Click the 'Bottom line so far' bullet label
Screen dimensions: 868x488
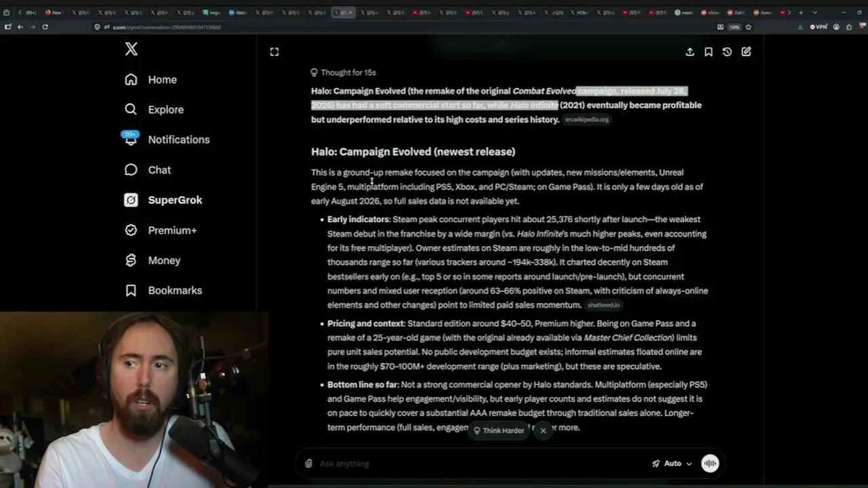click(x=363, y=385)
